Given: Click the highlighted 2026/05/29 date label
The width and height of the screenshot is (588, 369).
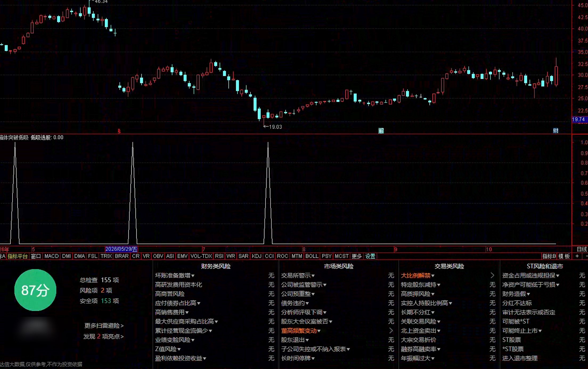Looking at the screenshot, I should 121,249.
